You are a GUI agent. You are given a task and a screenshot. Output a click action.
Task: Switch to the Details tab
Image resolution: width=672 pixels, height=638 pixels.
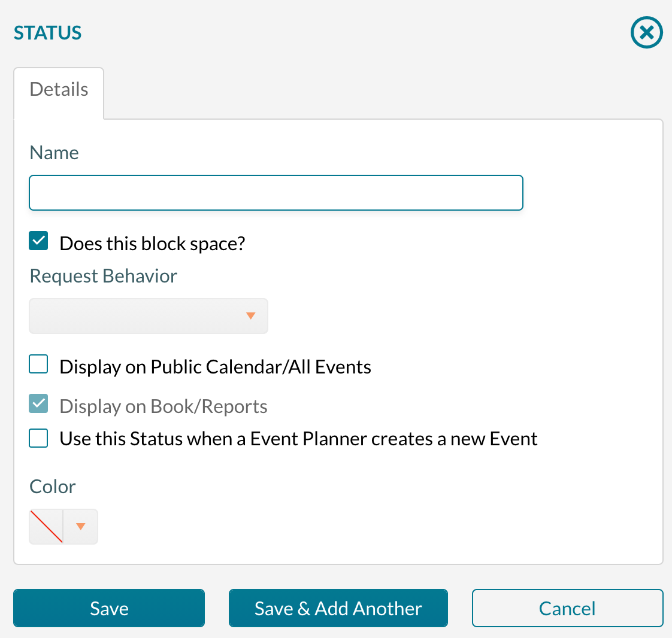59,93
